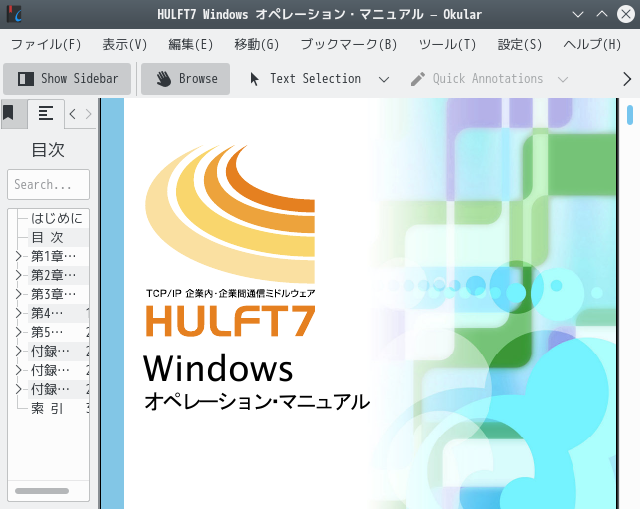Open the Quick Annotations dropdown arrow
The height and width of the screenshot is (509, 640).
point(563,79)
